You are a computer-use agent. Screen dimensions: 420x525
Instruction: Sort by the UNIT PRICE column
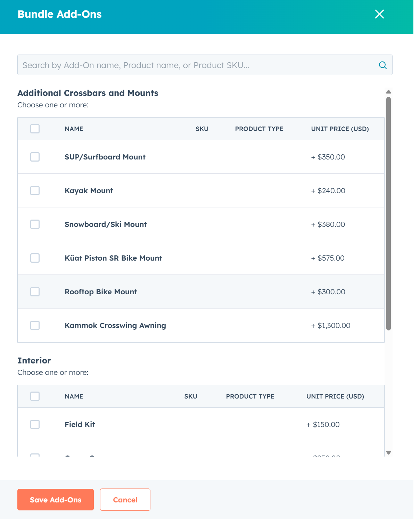[x=340, y=129]
